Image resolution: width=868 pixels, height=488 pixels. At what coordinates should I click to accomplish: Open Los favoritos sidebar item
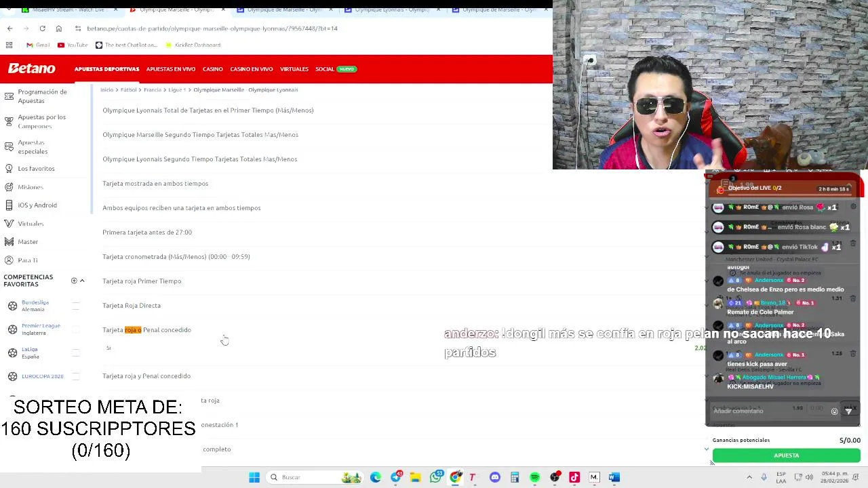[36, 168]
